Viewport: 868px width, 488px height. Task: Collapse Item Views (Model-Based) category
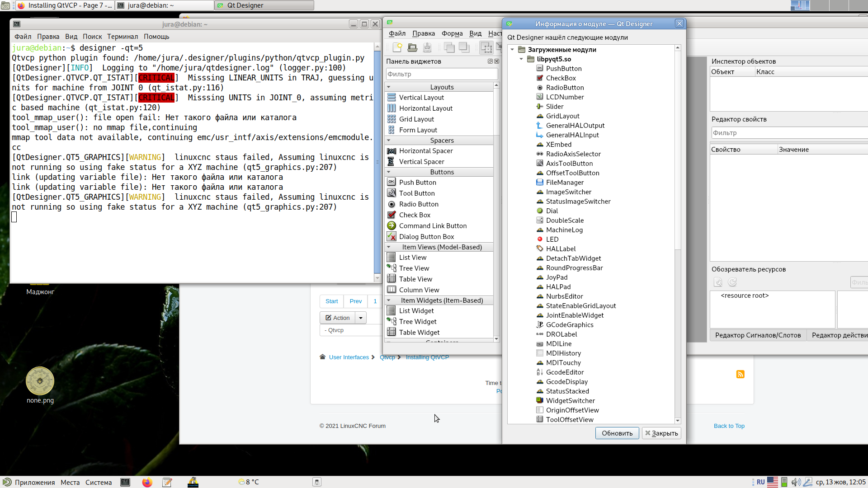point(439,247)
